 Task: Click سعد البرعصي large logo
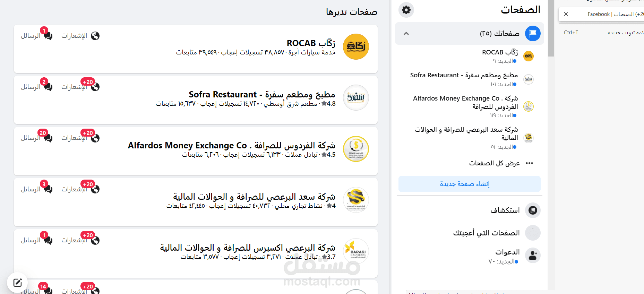click(x=356, y=200)
